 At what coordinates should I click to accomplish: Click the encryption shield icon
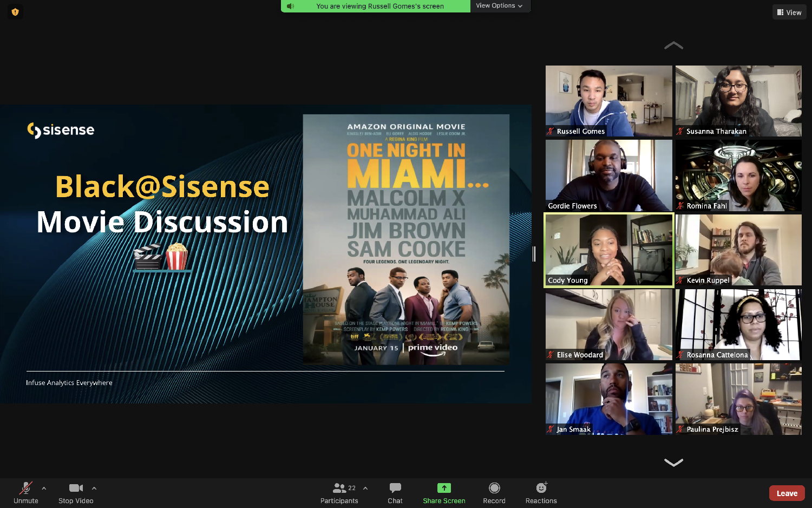tap(15, 12)
